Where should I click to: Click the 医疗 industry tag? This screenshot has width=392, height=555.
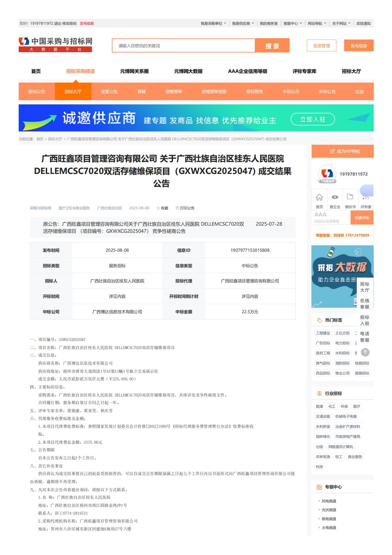click(356, 406)
